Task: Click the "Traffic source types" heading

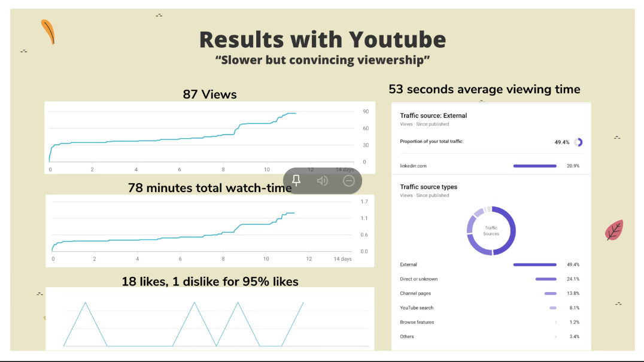Action: [429, 187]
